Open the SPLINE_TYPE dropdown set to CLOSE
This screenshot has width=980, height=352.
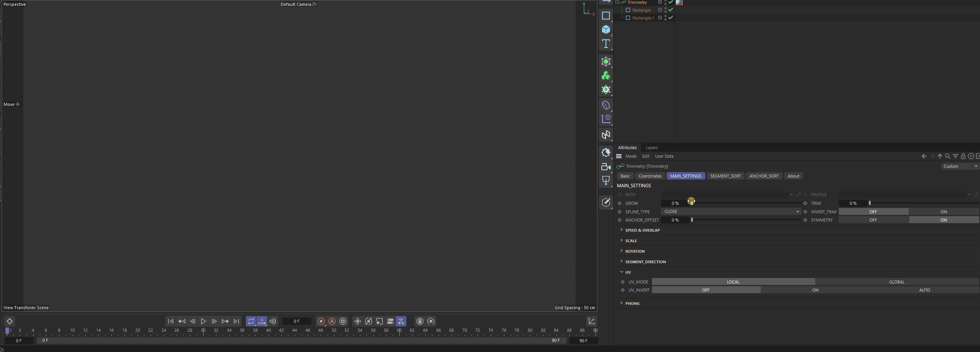[x=731, y=211]
